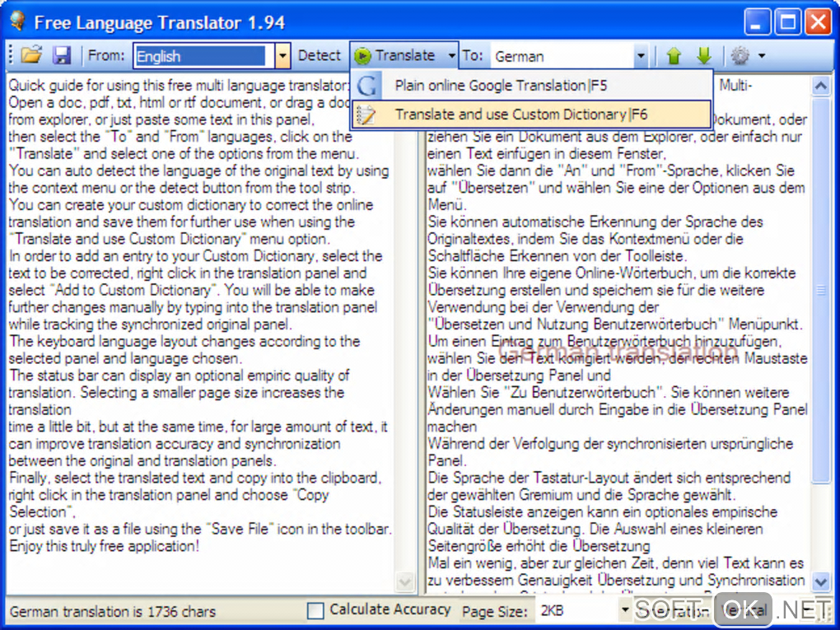Click the Translate button
Image resolution: width=840 pixels, height=630 pixels.
point(399,56)
